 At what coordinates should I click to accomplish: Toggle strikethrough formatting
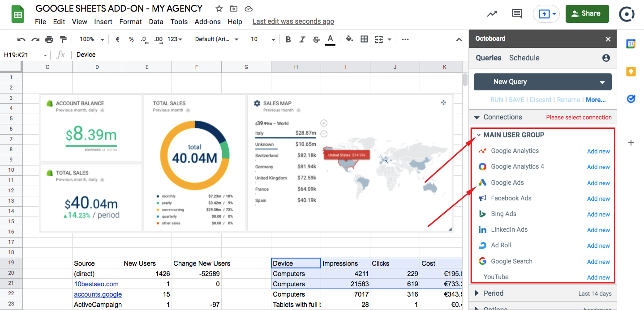pos(316,39)
